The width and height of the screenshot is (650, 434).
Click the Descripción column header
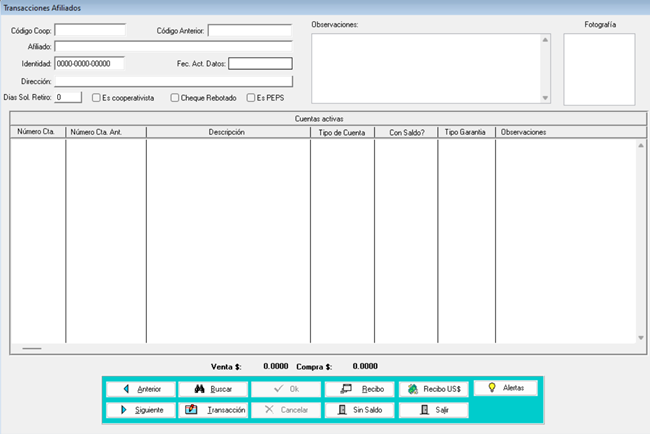227,132
